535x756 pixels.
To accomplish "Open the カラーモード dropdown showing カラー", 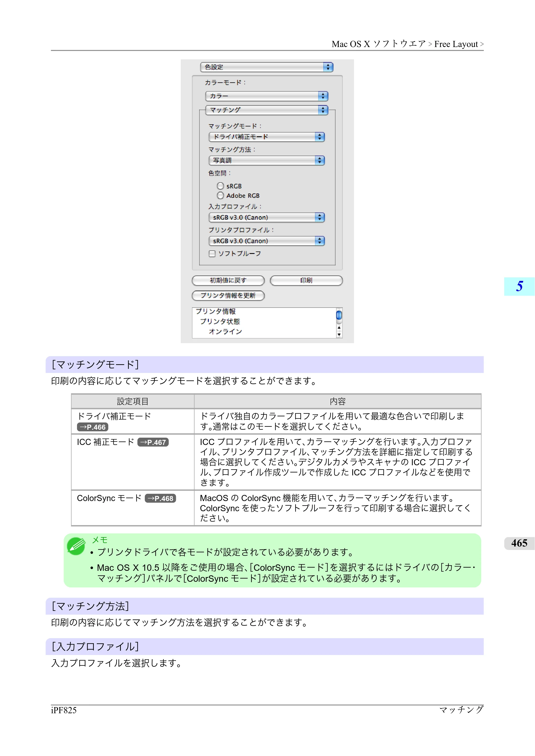I will 267,96.
